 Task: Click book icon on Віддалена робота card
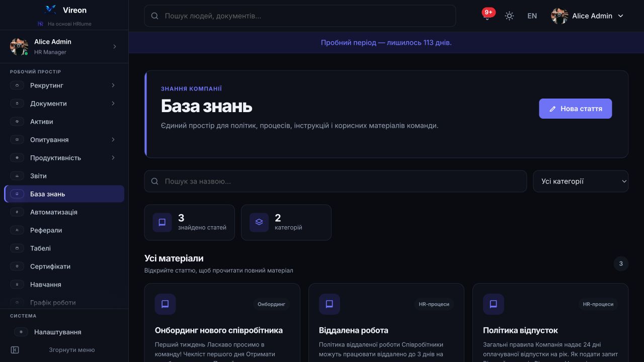[x=330, y=304]
